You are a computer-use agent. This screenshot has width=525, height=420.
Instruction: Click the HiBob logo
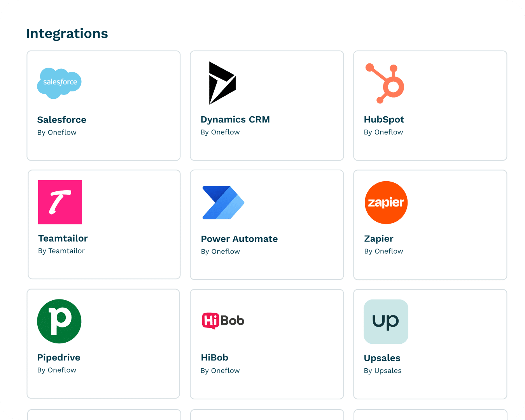coord(223,321)
